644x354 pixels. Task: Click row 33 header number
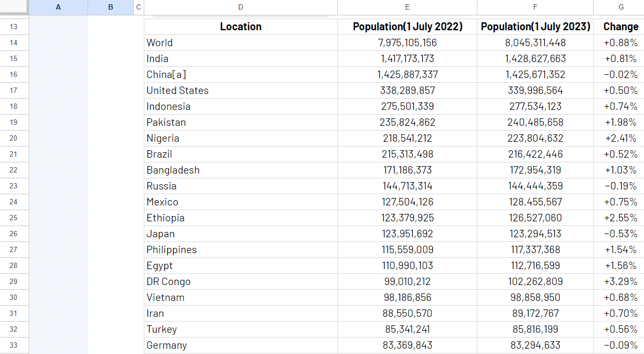[x=14, y=345]
